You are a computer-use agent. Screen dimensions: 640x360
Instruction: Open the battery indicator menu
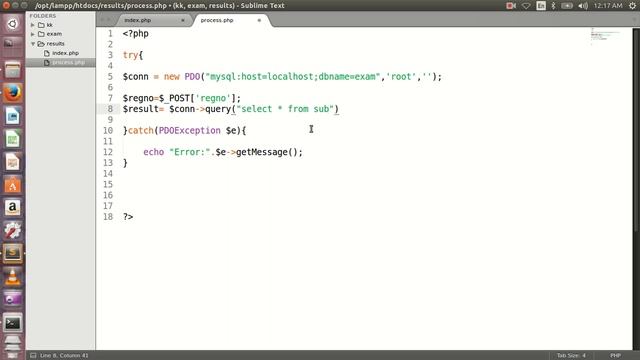pos(567,6)
